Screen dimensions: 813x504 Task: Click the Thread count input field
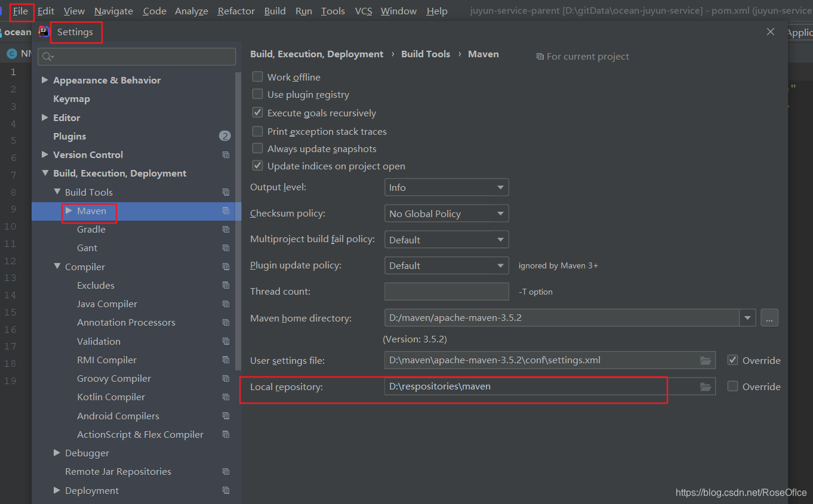pos(446,292)
